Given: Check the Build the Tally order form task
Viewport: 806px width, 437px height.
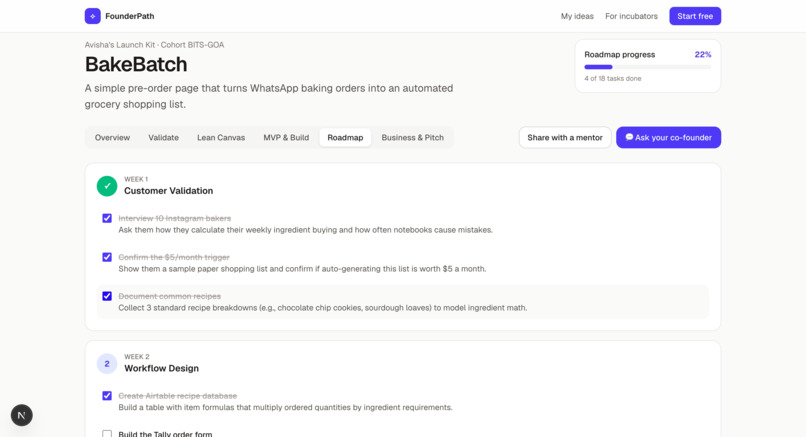Looking at the screenshot, I should 107,433.
